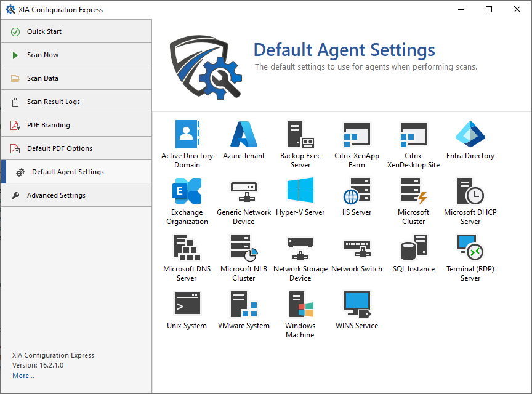Open Active Directory Domain agent settings

click(x=187, y=144)
